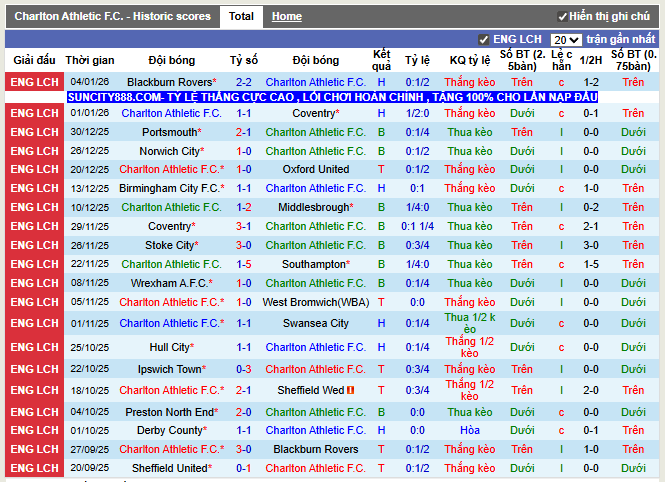Screen dimensions: 665x482
Task: Click Sheffield Wed team name
Action: pyautogui.click(x=311, y=390)
